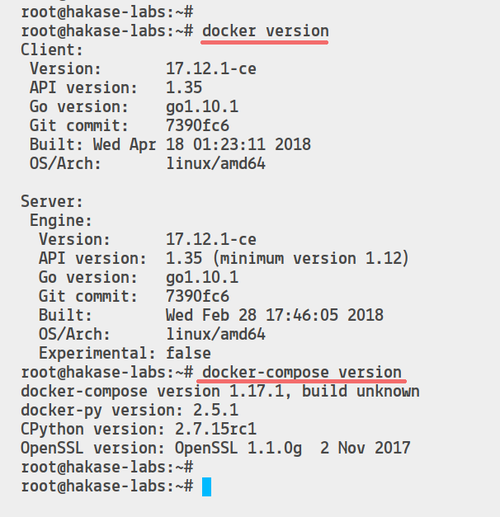
Task: Click the docker-py version 2.5.1 line
Action: pos(130,410)
